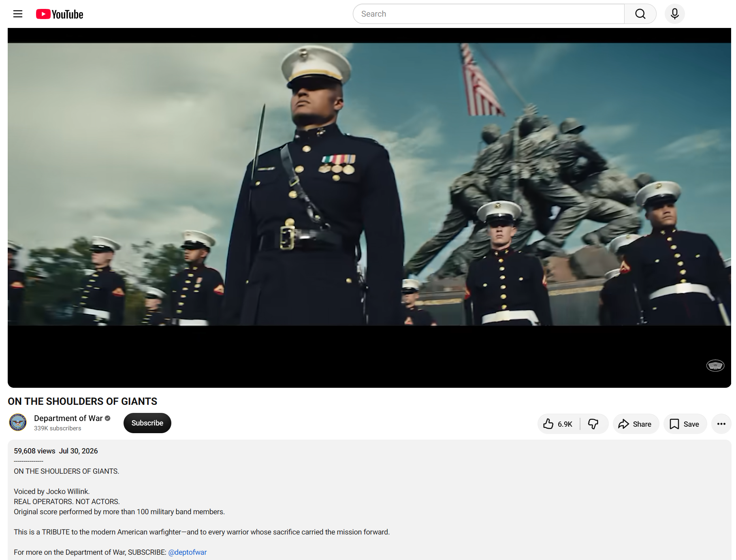Image resolution: width=736 pixels, height=560 pixels.
Task: Click the line 'Voiced by Jocko Willink.'
Action: (52, 492)
